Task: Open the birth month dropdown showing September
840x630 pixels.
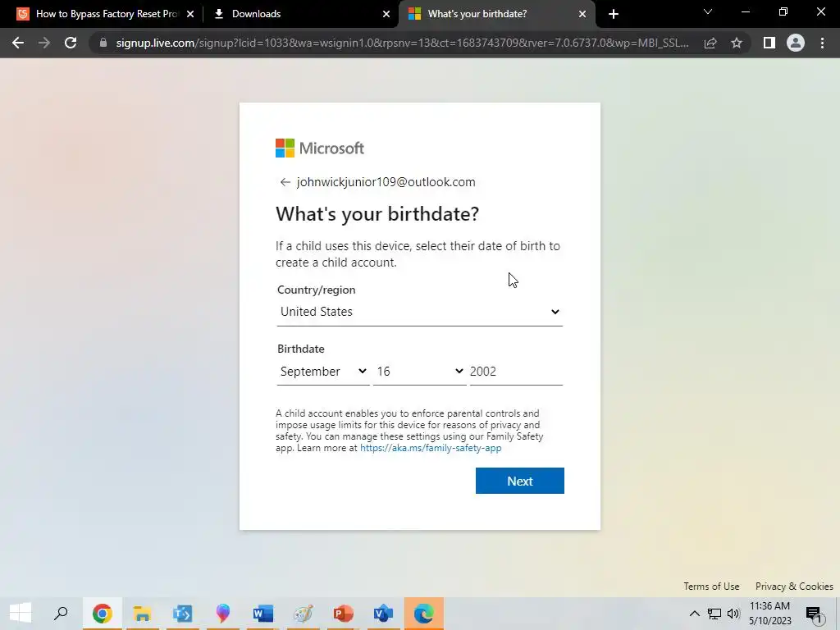Action: pyautogui.click(x=323, y=372)
